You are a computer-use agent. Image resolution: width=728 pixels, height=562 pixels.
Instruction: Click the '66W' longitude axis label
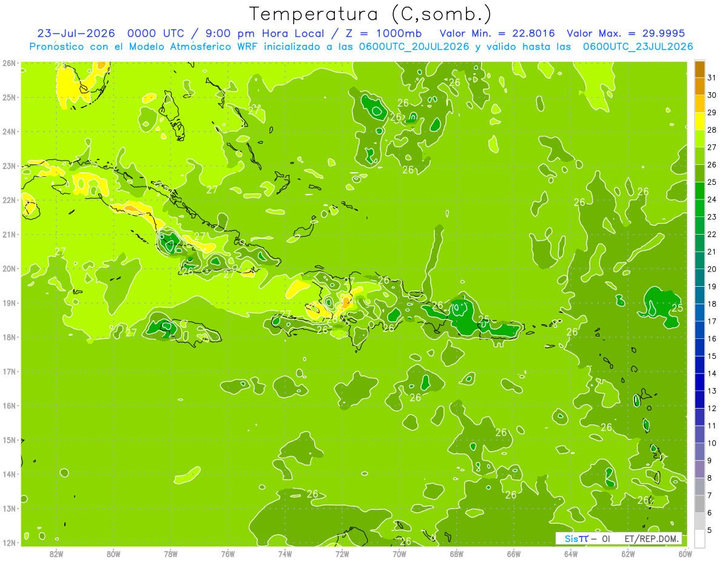[x=514, y=554]
